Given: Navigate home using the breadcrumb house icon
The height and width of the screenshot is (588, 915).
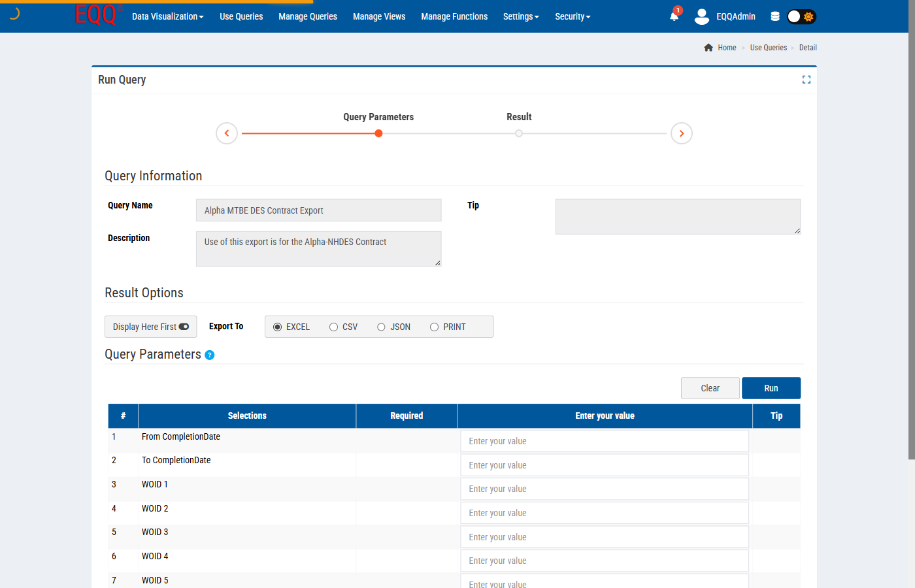Looking at the screenshot, I should (x=708, y=47).
